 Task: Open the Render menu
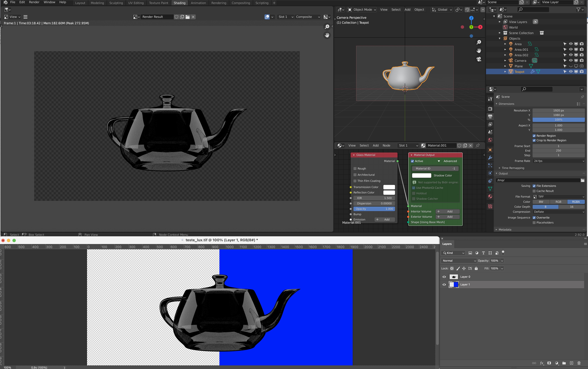coord(34,2)
